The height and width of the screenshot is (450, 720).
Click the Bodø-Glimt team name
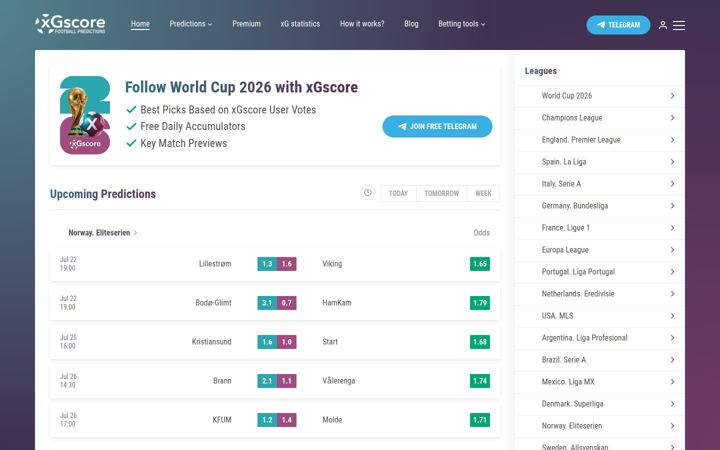click(214, 303)
